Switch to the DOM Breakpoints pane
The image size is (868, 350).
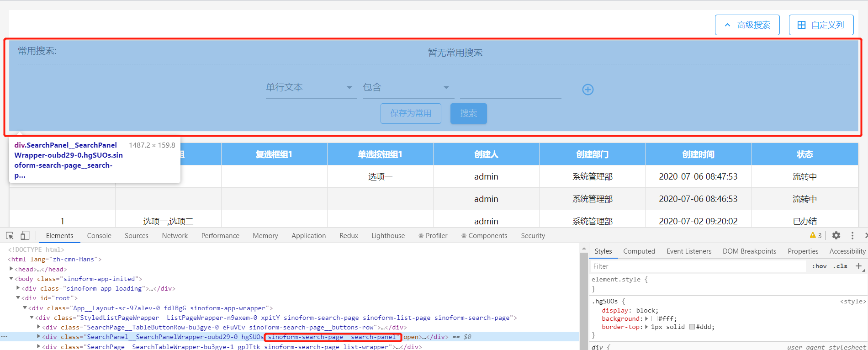(749, 251)
